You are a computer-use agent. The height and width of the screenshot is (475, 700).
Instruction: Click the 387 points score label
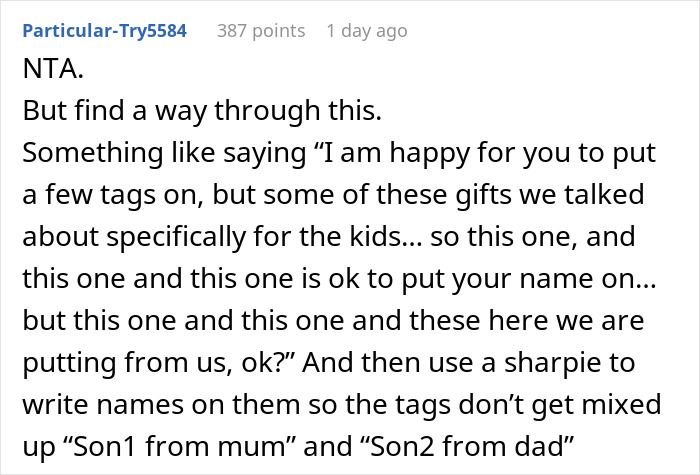pos(261,31)
